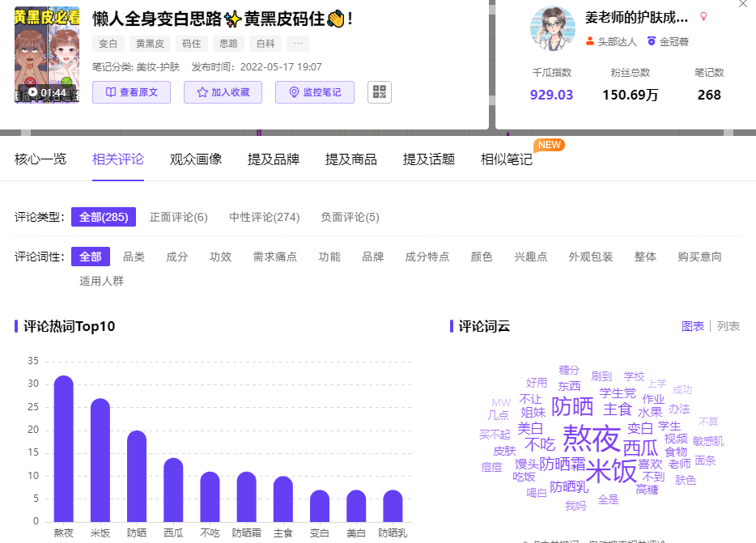Open the author's profile avatar
This screenshot has height=543, width=756.
point(552,28)
